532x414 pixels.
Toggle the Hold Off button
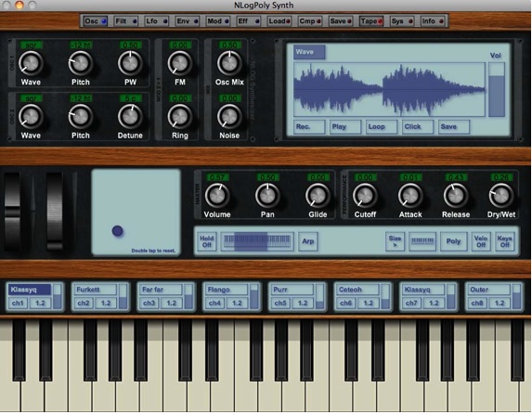pyautogui.click(x=207, y=241)
